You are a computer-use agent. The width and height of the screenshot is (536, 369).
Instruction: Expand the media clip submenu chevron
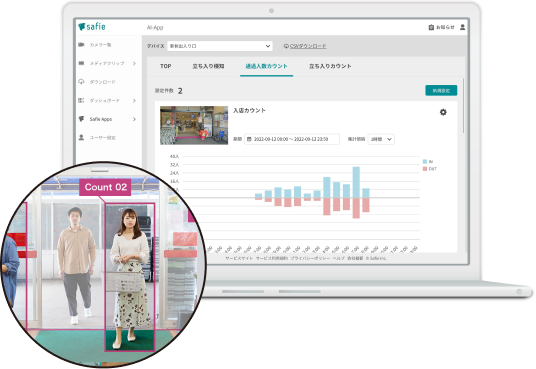(x=134, y=63)
